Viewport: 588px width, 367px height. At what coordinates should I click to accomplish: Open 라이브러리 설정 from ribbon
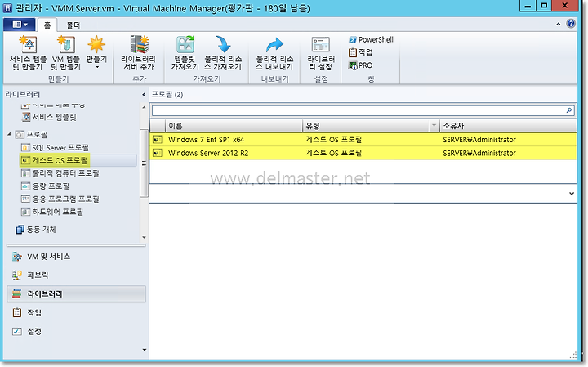point(321,53)
